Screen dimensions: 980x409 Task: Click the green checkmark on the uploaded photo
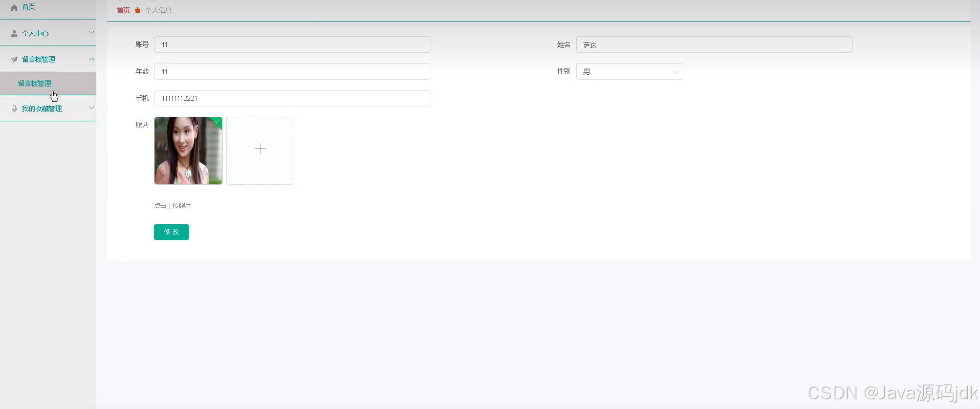point(217,121)
